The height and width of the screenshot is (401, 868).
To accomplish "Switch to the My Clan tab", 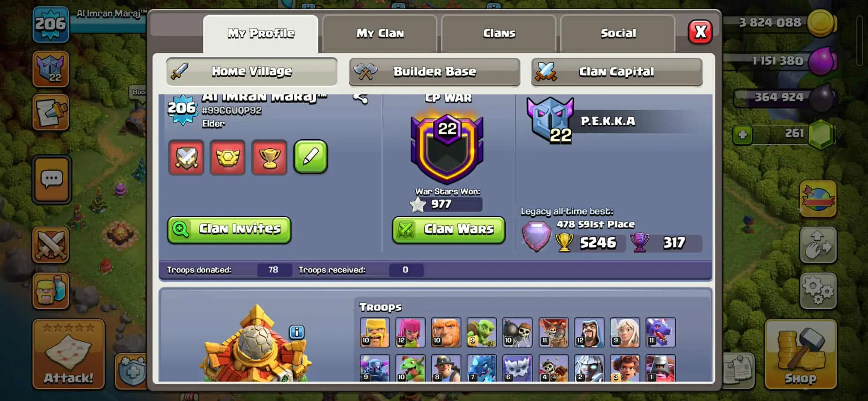I will coord(380,34).
